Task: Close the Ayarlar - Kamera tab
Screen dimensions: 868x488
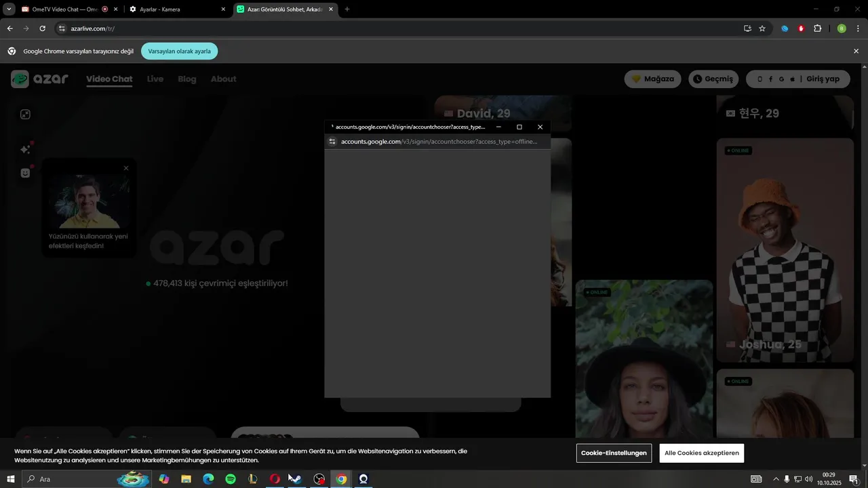Action: [223, 9]
